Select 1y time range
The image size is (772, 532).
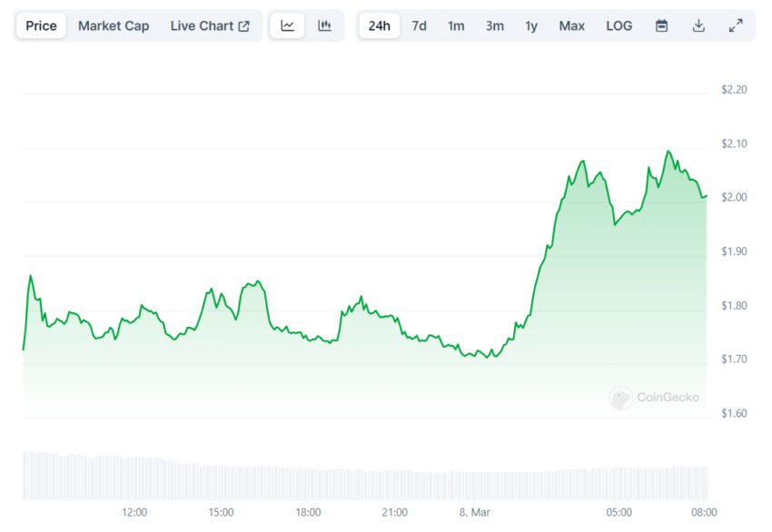pyautogui.click(x=531, y=25)
